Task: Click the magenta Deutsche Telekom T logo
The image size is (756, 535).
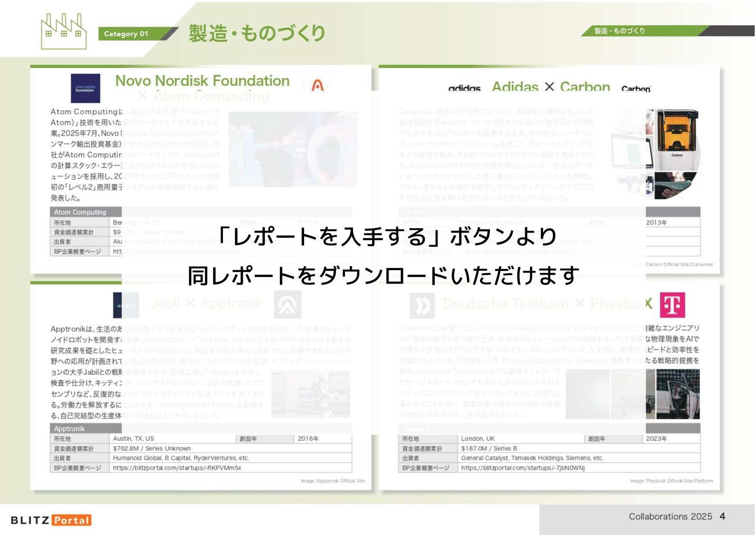Action: click(x=672, y=305)
